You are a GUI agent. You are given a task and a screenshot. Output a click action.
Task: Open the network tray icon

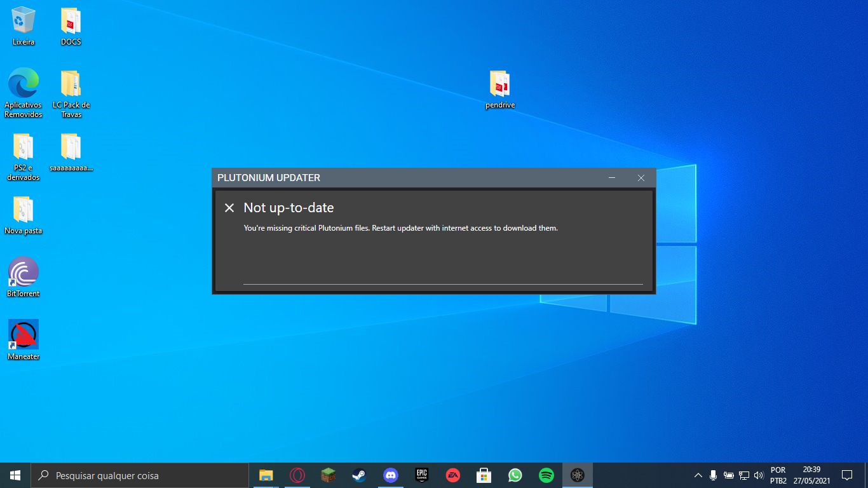tap(744, 475)
